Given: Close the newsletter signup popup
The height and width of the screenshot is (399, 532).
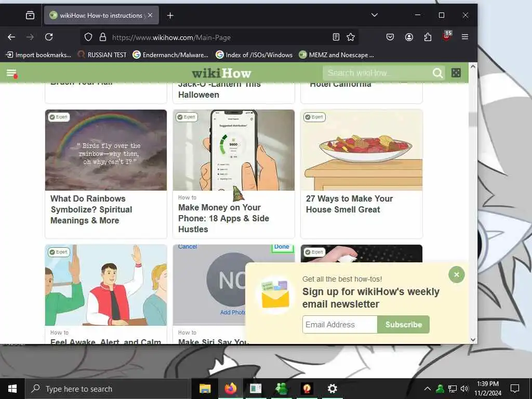Looking at the screenshot, I should tap(456, 275).
